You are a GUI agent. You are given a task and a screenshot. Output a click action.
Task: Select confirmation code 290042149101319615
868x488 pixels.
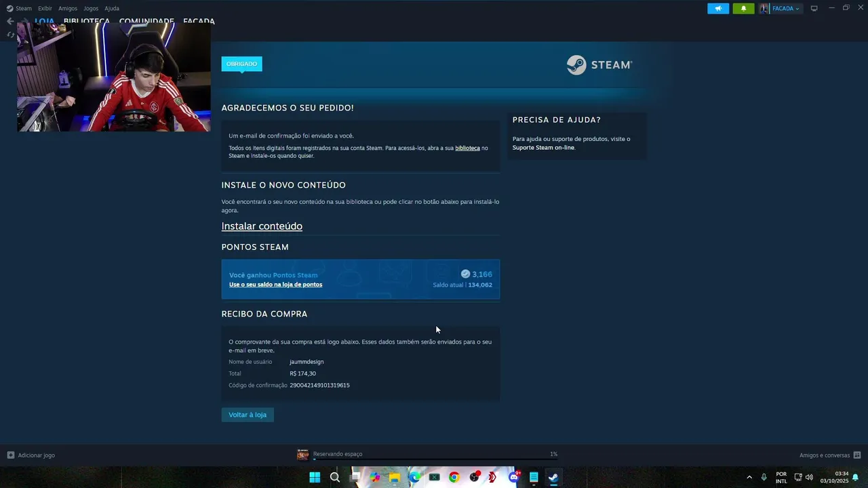(x=319, y=385)
